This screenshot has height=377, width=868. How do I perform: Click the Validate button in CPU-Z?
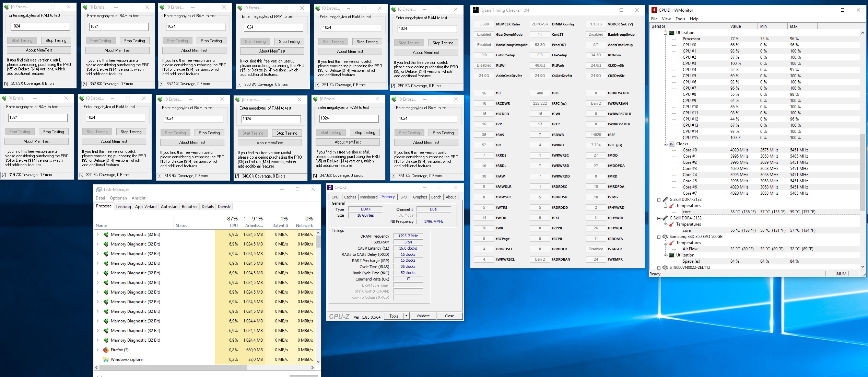pyautogui.click(x=423, y=316)
